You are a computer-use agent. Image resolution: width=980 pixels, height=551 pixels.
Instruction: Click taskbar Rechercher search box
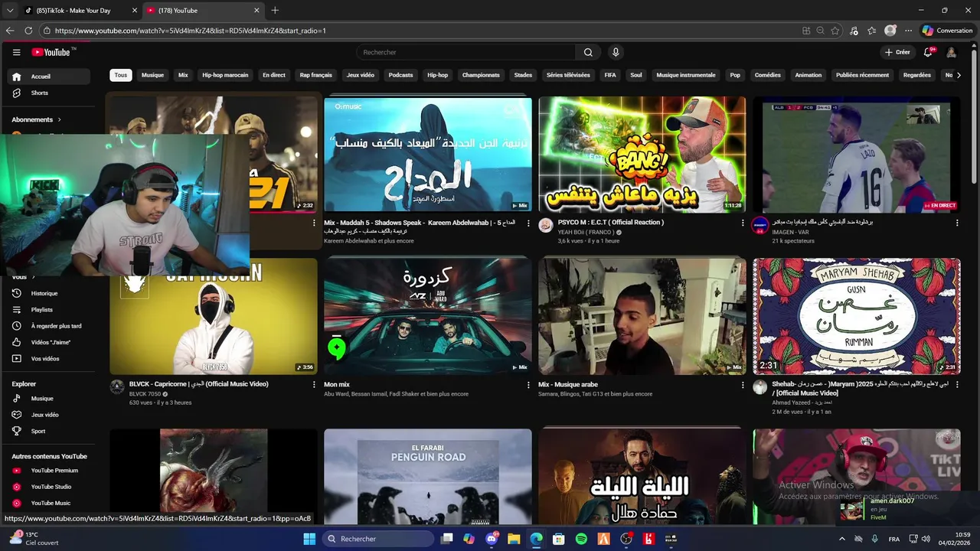[x=378, y=539]
